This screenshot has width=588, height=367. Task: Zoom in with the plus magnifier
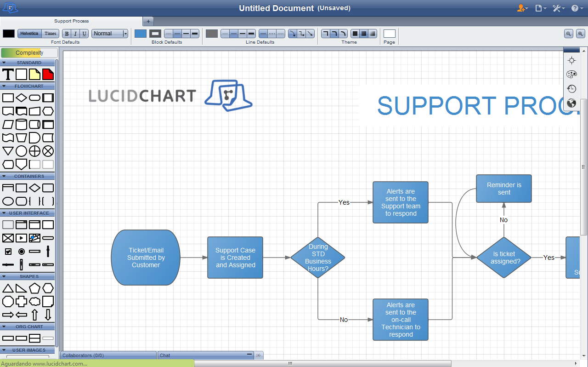[x=581, y=34]
